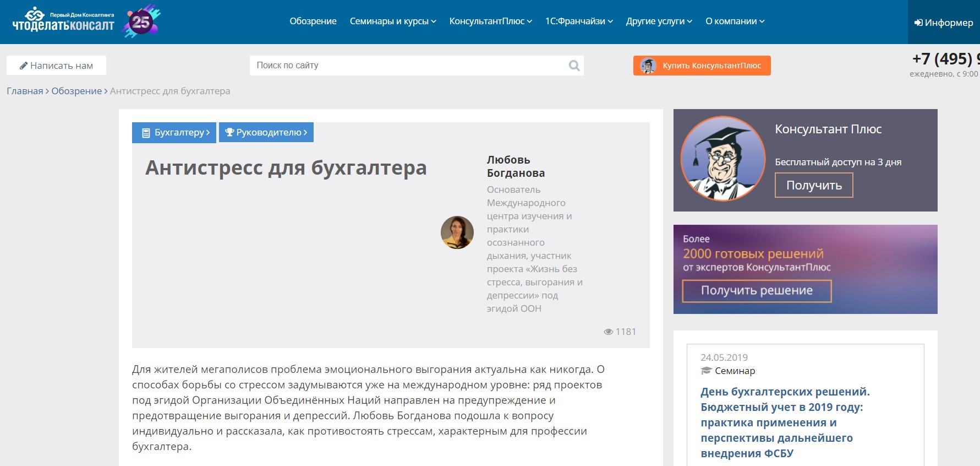Click the Поиск по сайту field
980x466 pixels.
click(407, 66)
